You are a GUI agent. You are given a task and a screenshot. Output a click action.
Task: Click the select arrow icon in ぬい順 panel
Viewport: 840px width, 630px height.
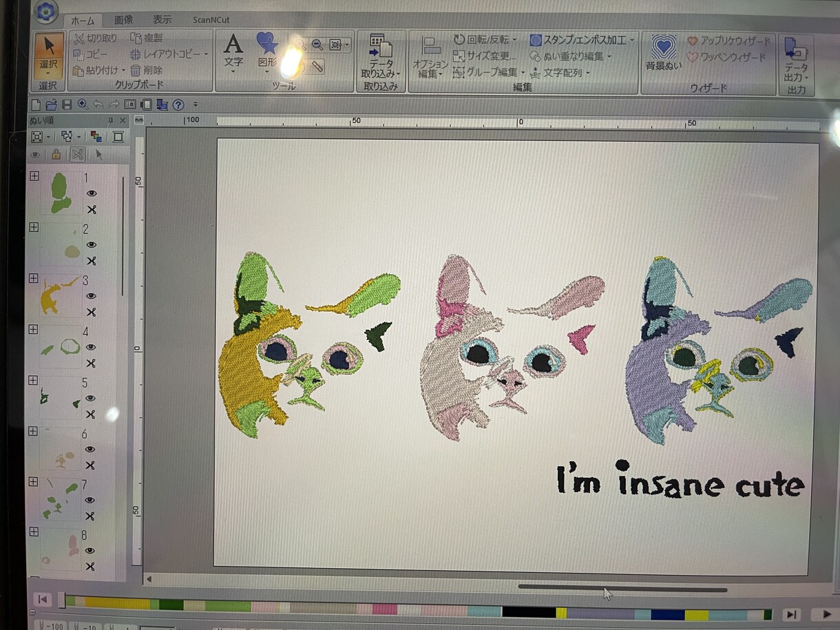pyautogui.click(x=98, y=154)
